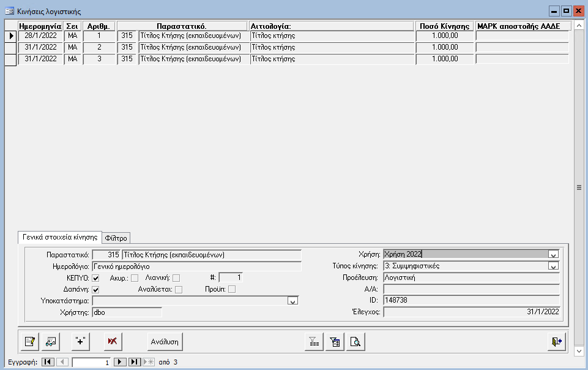Open the Χρήση dropdown list
The image size is (588, 370).
tap(553, 254)
